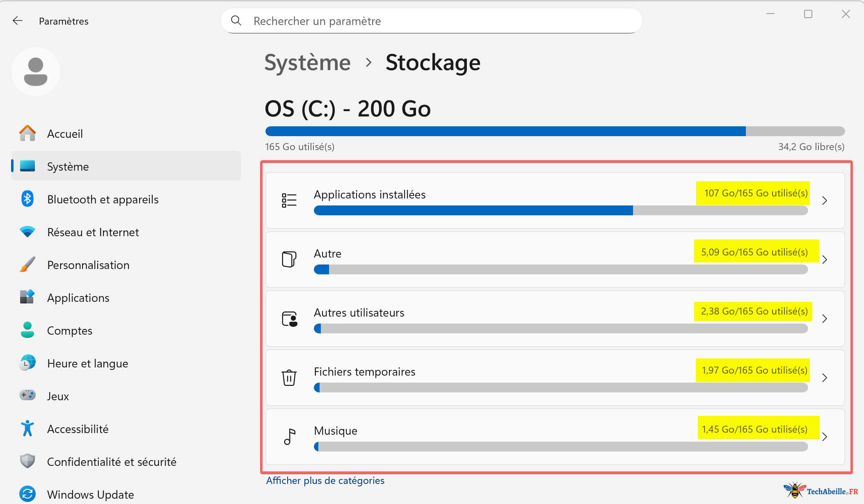Click the search magnifier icon

[236, 21]
